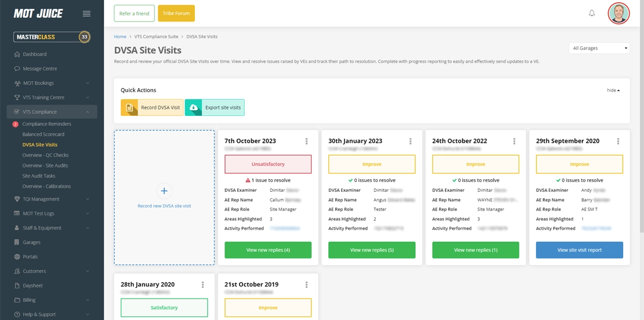Expand the Customers chevron
Image resolution: width=644 pixels, height=320 pixels.
tap(88, 271)
